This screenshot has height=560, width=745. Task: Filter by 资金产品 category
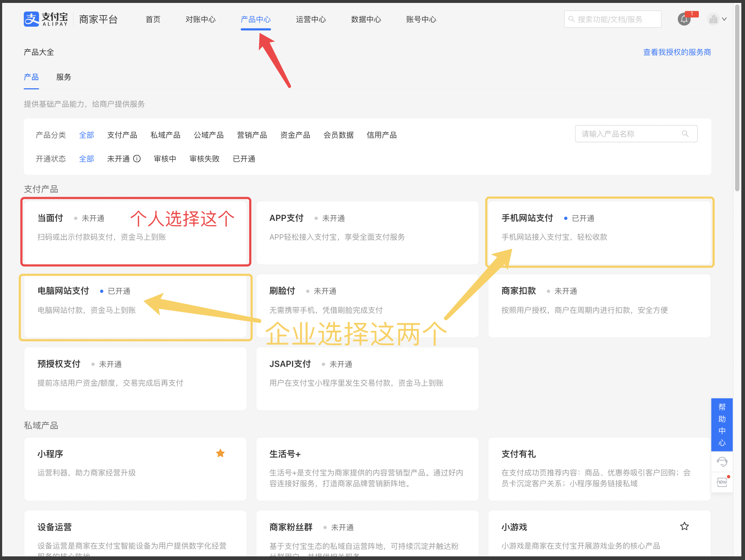(295, 135)
